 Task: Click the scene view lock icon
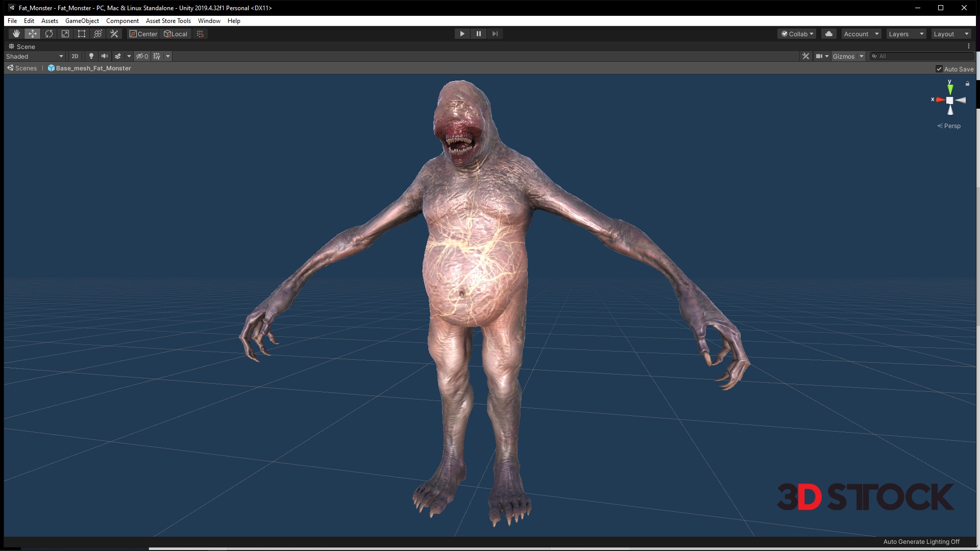(x=967, y=84)
